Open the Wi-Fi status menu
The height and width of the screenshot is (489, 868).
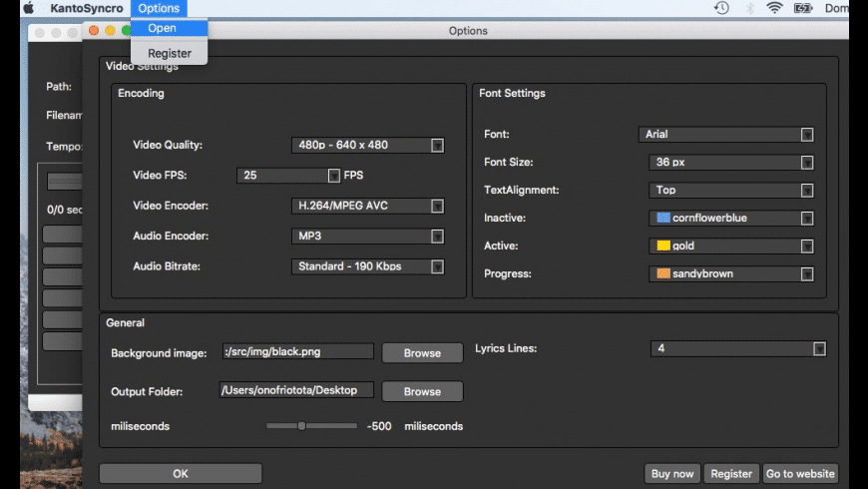click(774, 8)
